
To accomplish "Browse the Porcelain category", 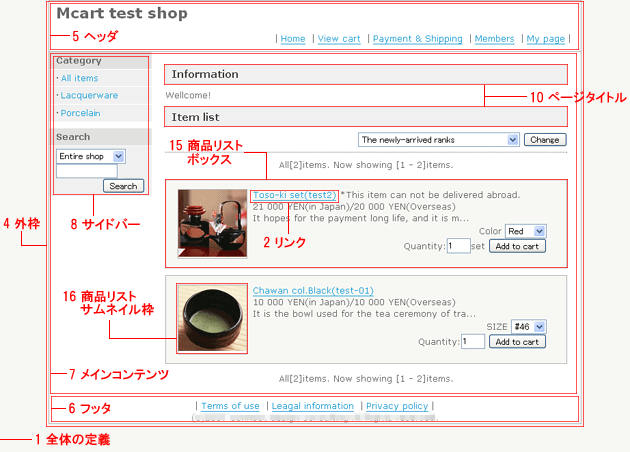I will (x=80, y=113).
